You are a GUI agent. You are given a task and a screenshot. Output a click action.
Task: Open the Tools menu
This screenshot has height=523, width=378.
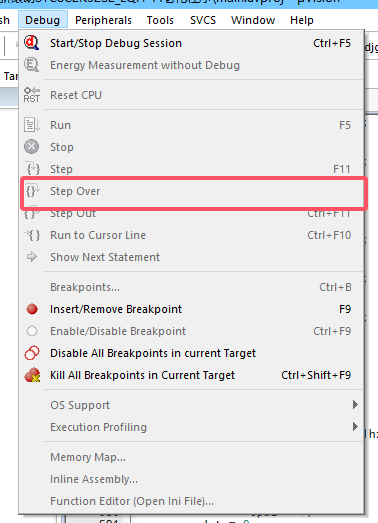(160, 20)
